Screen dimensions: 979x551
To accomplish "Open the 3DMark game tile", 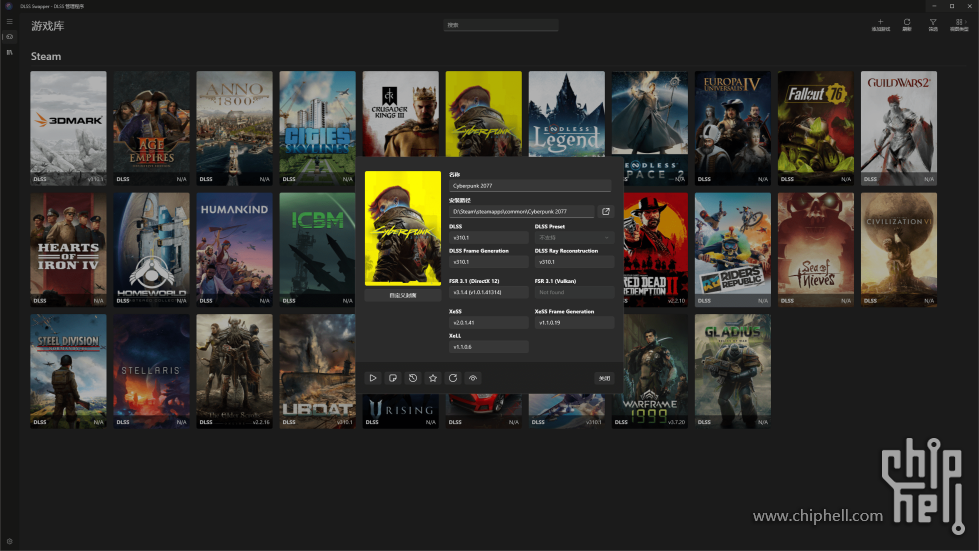I will [x=68, y=128].
